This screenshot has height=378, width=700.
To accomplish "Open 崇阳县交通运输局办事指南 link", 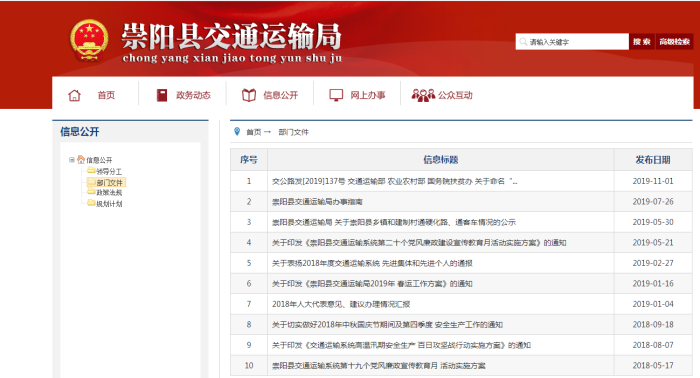I will [317, 202].
